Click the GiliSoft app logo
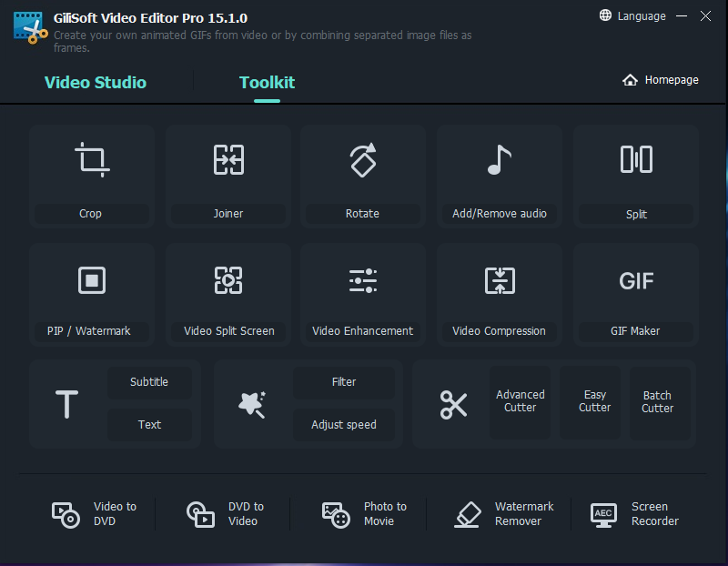This screenshot has height=566, width=728. click(30, 28)
